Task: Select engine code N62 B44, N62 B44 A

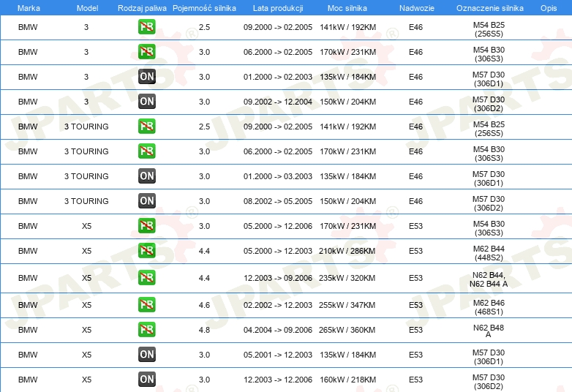Action: [x=489, y=279]
